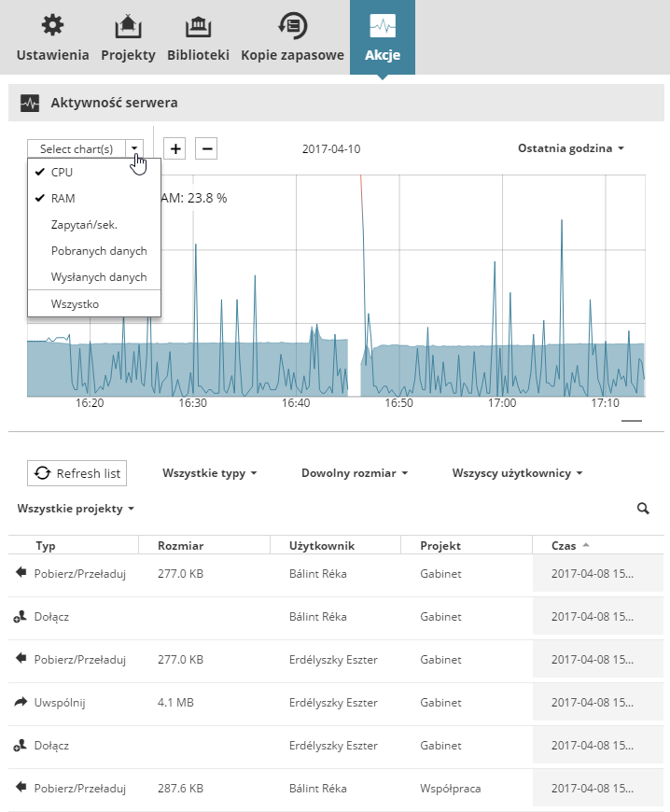
Task: Enable the Zapytań/sek. chart
Action: 90,225
